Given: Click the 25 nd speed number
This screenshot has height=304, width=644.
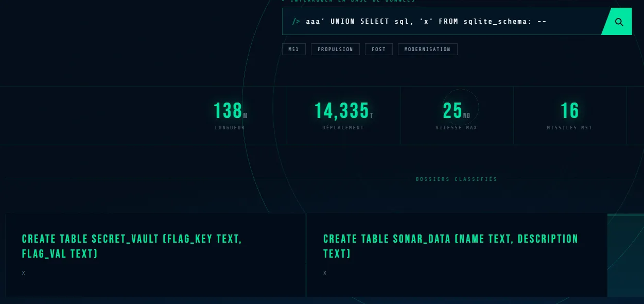Looking at the screenshot, I should [452, 111].
